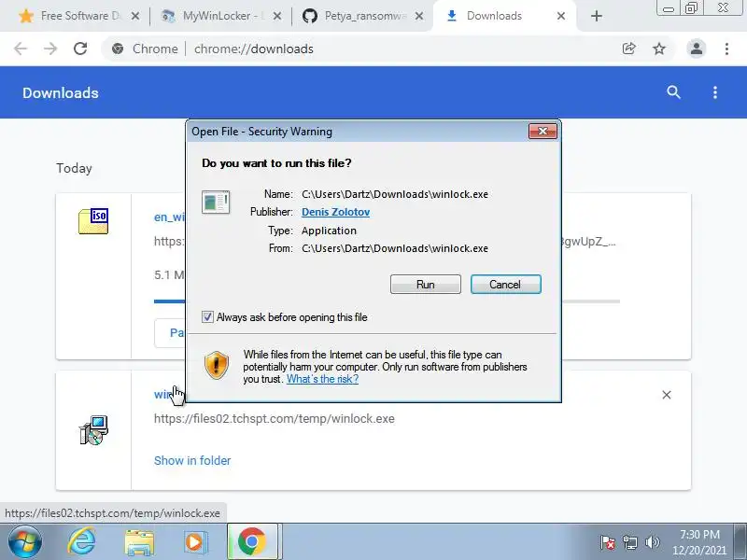This screenshot has width=747, height=560.
Task: Launch Internet Explorer from taskbar
Action: (x=82, y=542)
